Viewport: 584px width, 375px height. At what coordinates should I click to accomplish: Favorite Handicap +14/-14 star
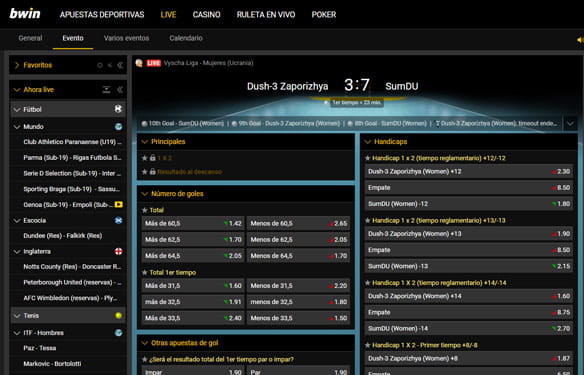pos(368,283)
